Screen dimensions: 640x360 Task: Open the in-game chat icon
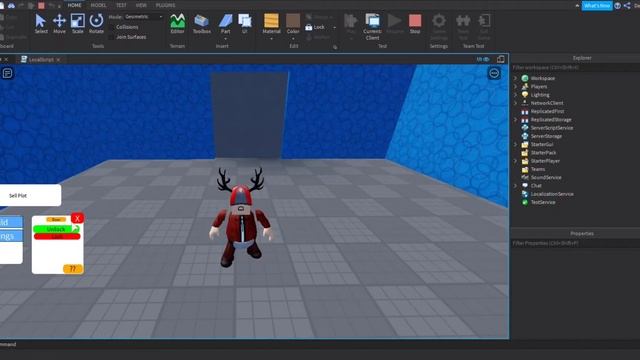(x=7, y=73)
